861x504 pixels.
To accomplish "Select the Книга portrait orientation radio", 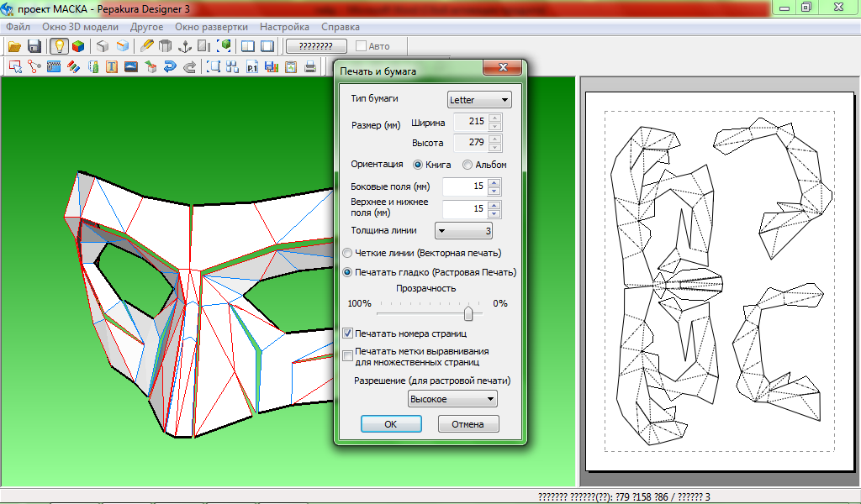I will [x=418, y=165].
